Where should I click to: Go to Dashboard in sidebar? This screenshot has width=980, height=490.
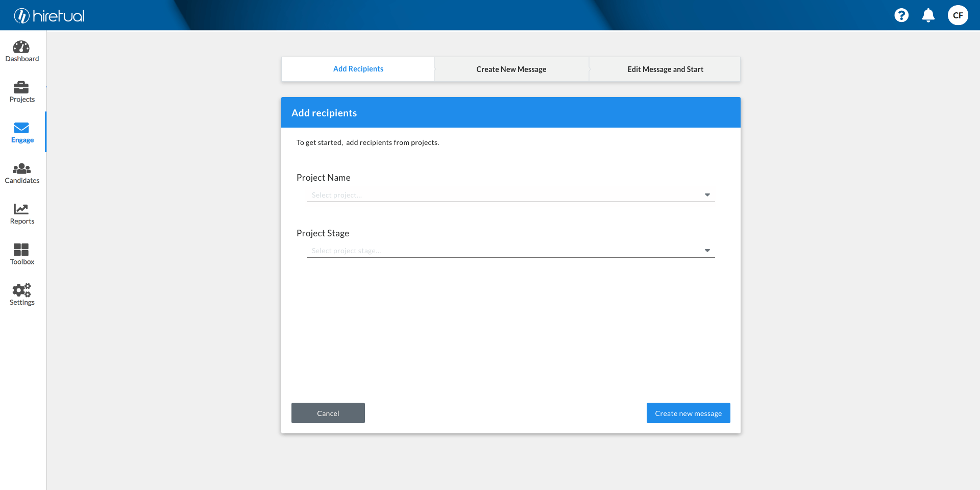[x=22, y=51]
